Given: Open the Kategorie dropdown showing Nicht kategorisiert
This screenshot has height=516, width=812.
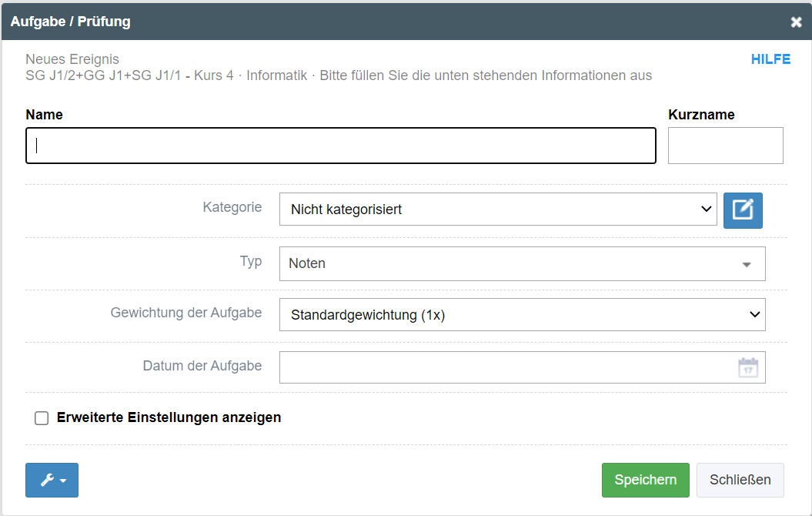Looking at the screenshot, I should [497, 209].
